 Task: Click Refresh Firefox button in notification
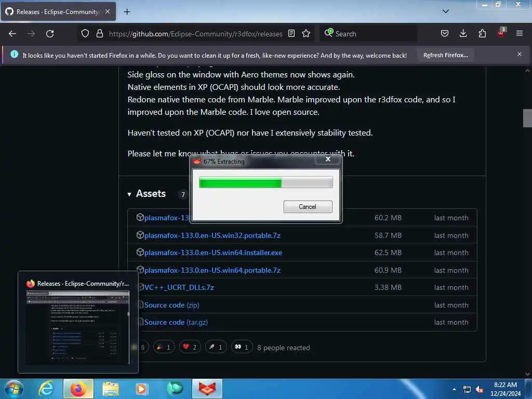coord(445,55)
